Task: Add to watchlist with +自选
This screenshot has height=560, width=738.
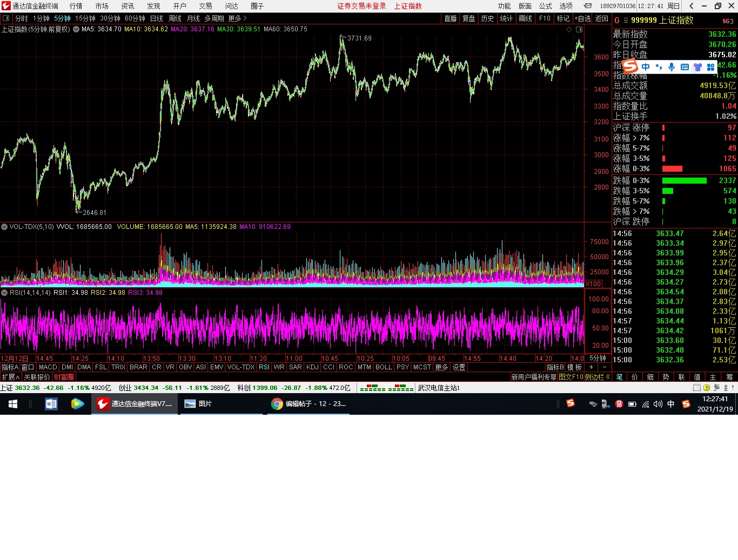Action: point(583,18)
